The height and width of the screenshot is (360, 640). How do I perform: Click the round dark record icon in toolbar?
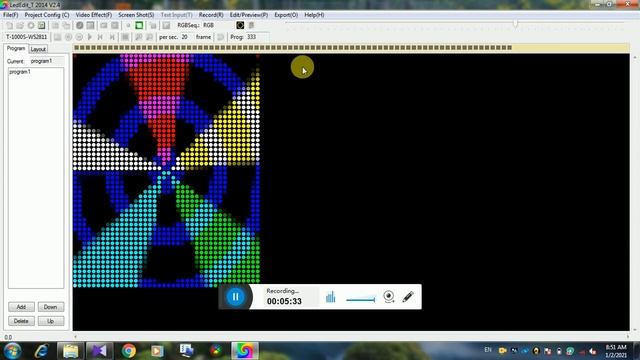point(80,25)
